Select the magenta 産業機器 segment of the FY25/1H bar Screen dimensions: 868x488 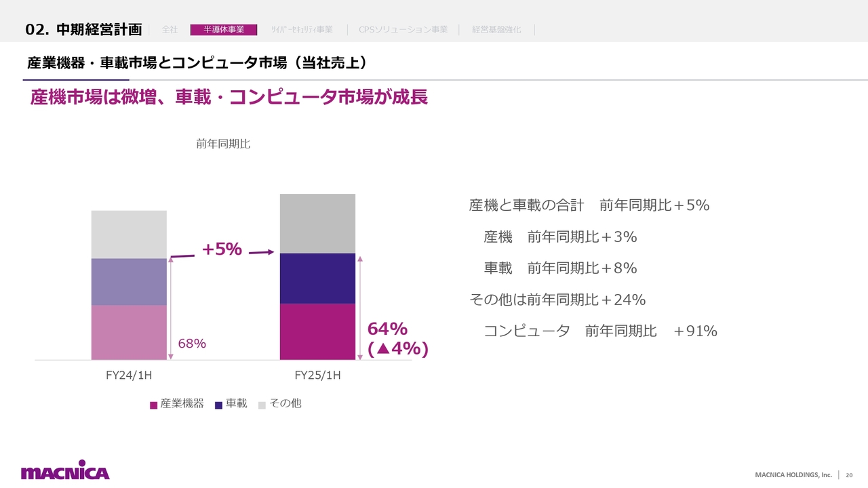point(317,331)
